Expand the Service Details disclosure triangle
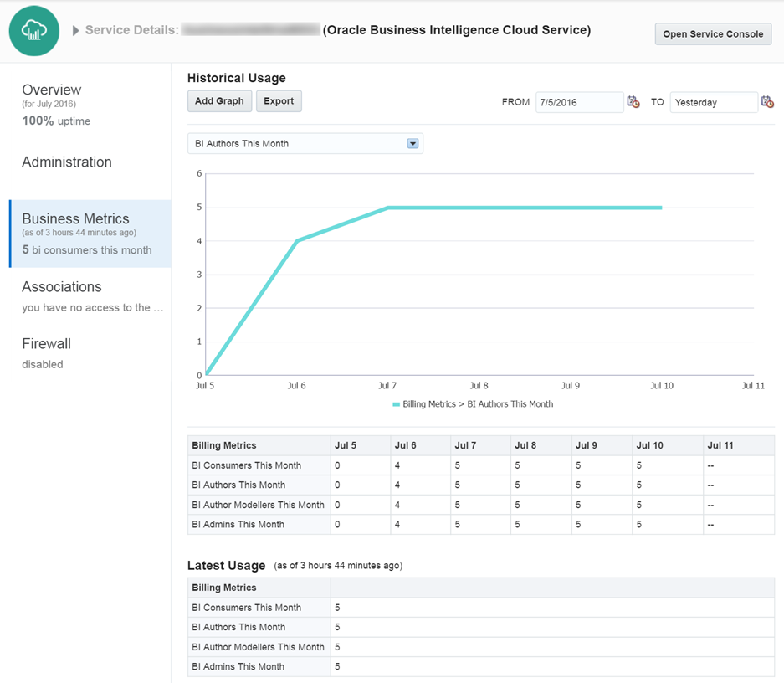 [x=76, y=31]
